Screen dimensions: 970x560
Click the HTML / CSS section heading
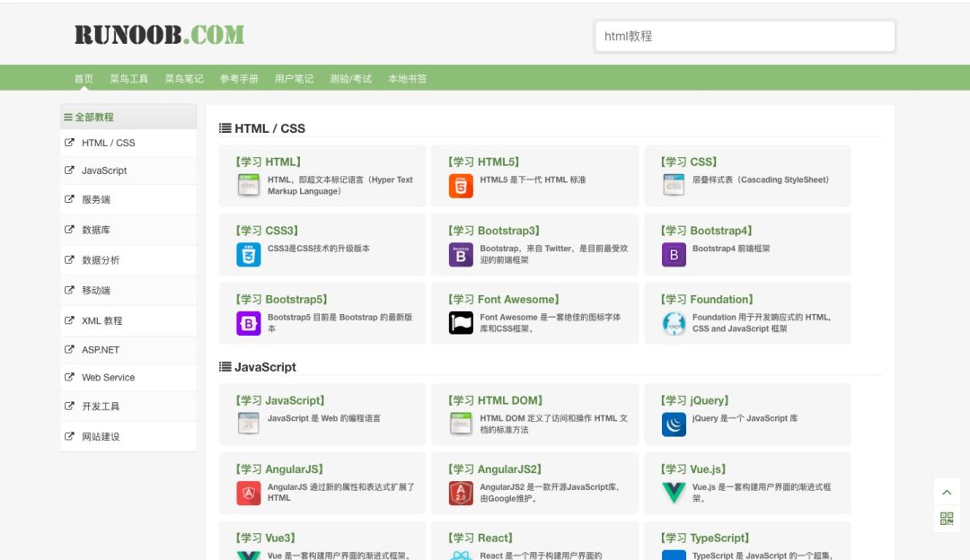pyautogui.click(x=262, y=128)
